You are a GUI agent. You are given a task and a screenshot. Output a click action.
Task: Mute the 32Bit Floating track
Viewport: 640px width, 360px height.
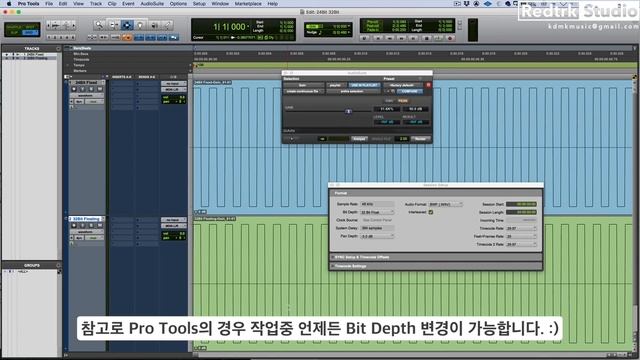click(x=100, y=225)
